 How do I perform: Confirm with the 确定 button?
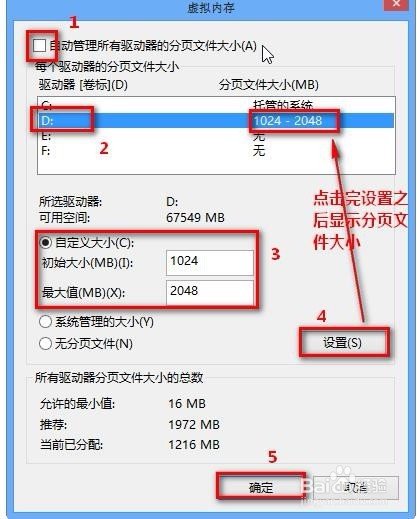261,487
